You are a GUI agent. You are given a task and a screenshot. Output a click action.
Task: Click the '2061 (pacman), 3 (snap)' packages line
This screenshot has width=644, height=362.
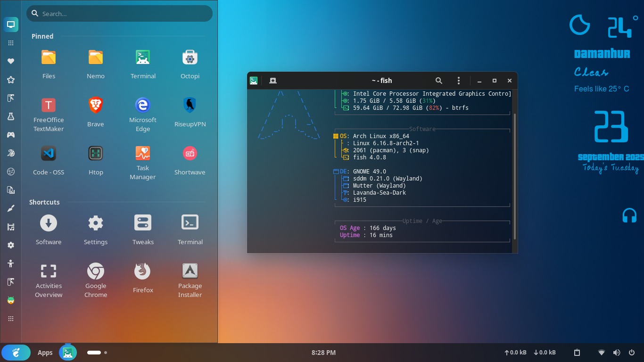point(391,150)
